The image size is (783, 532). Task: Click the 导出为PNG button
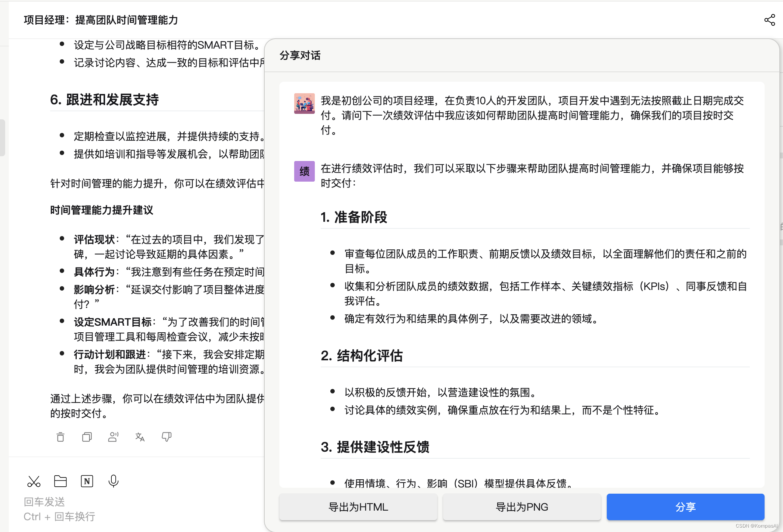522,507
